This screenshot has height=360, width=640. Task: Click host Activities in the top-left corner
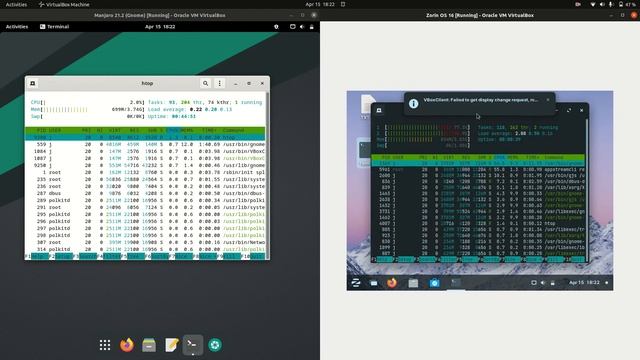click(16, 4)
